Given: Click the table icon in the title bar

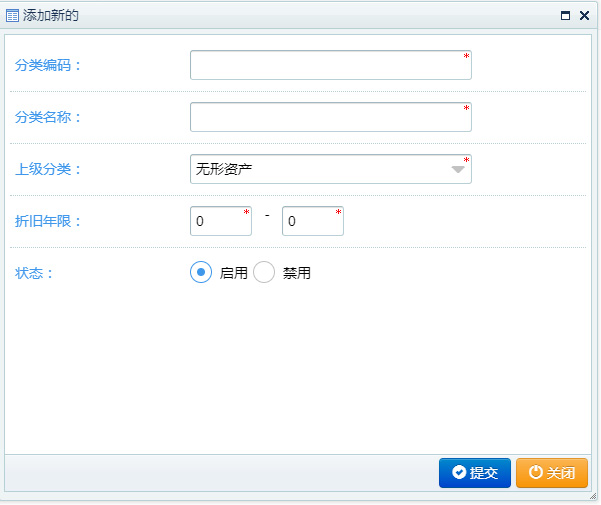Looking at the screenshot, I should pyautogui.click(x=13, y=16).
